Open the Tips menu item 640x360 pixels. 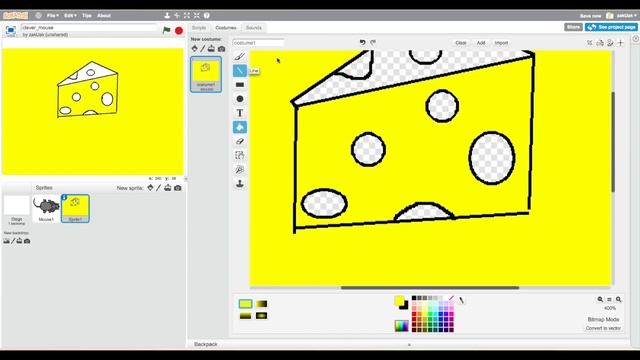[87, 16]
